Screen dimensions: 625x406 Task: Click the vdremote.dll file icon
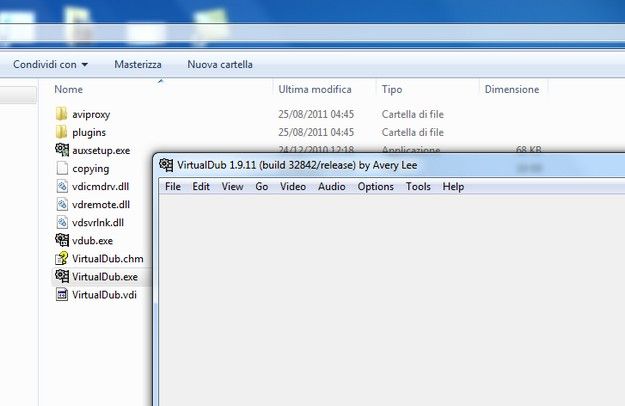tap(62, 204)
